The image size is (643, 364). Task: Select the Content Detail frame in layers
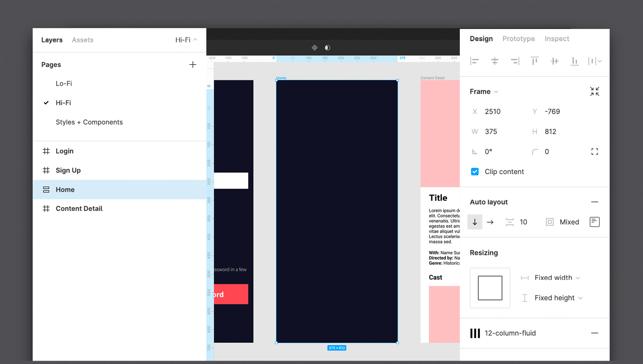coord(79,209)
